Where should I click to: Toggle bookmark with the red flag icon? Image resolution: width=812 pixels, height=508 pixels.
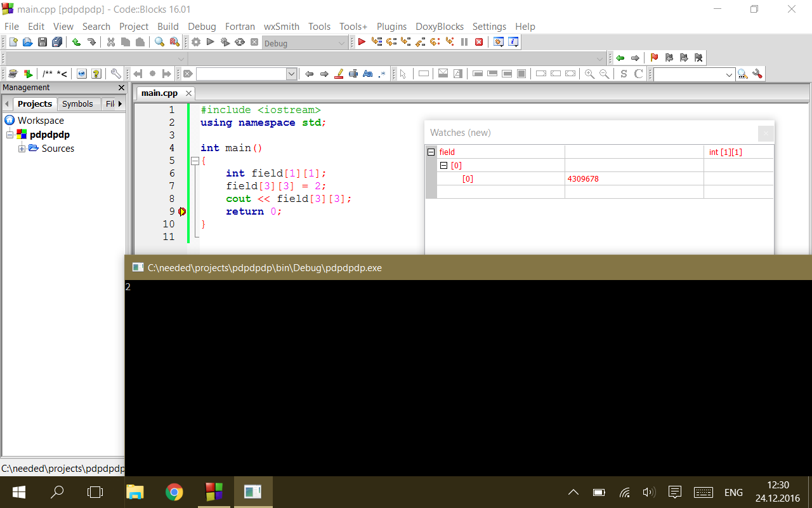tap(655, 58)
